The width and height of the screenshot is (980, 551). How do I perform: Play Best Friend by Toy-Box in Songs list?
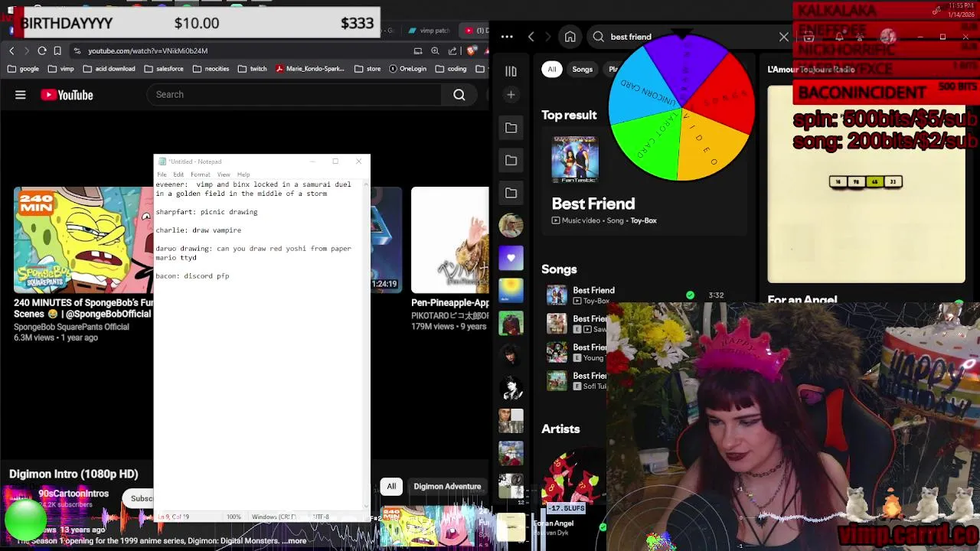pyautogui.click(x=557, y=295)
